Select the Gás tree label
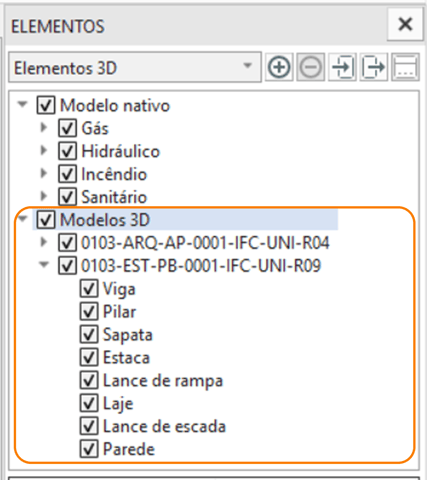Viewport: 427px width, 480px height. (95, 128)
